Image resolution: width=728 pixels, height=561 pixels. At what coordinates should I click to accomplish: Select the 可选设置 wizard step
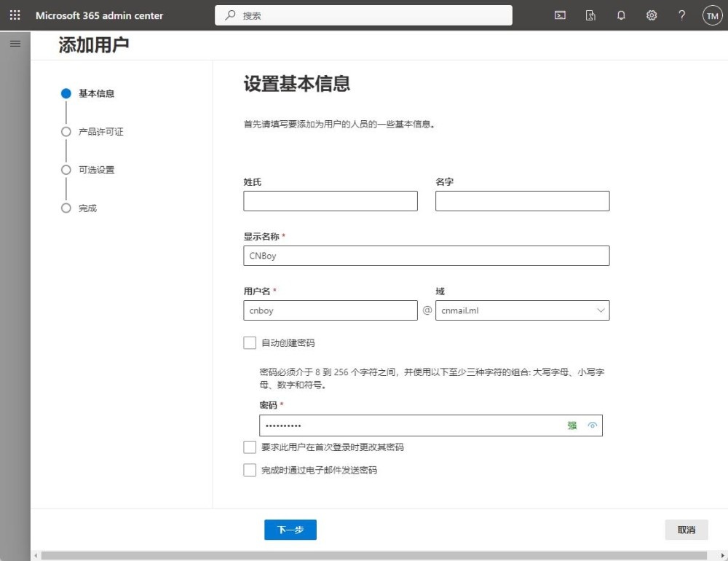(x=96, y=170)
